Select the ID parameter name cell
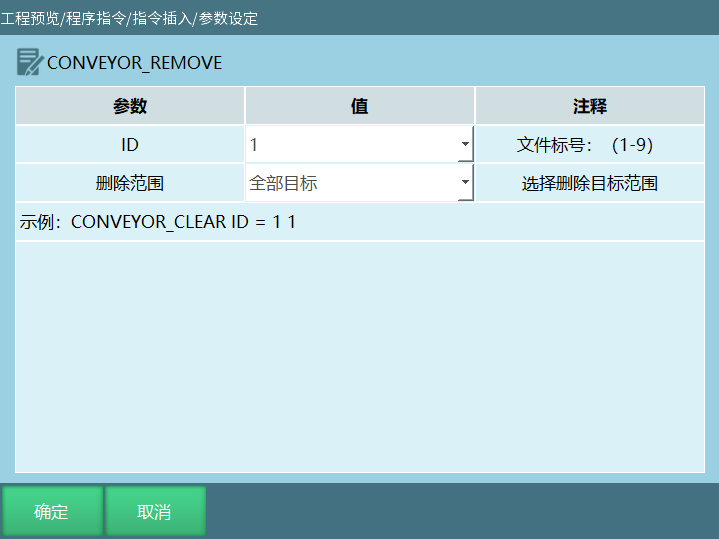Image resolution: width=719 pixels, height=539 pixels. [130, 145]
